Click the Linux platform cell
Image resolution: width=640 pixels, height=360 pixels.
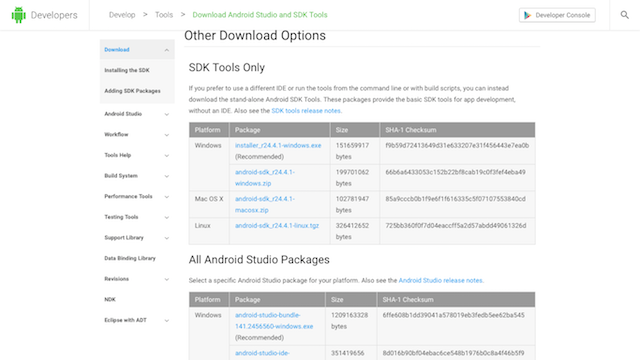point(209,231)
